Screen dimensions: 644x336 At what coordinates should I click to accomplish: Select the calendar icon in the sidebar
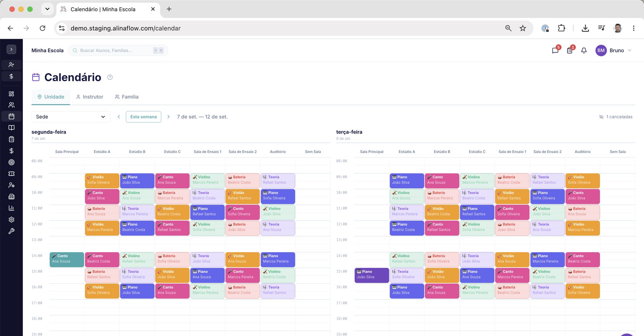click(11, 116)
